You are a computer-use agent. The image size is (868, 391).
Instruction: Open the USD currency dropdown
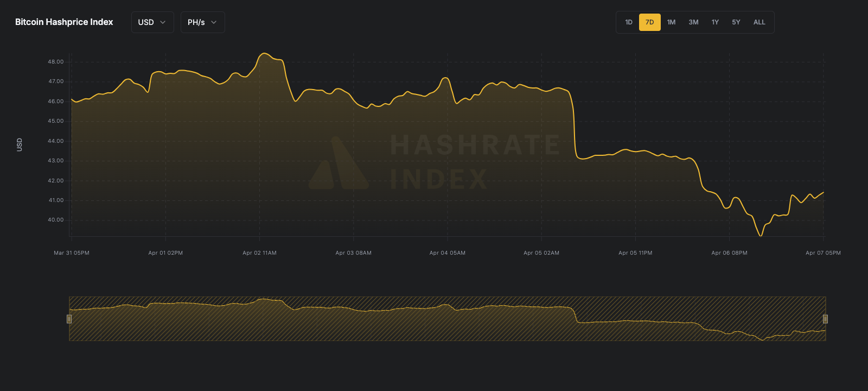152,22
